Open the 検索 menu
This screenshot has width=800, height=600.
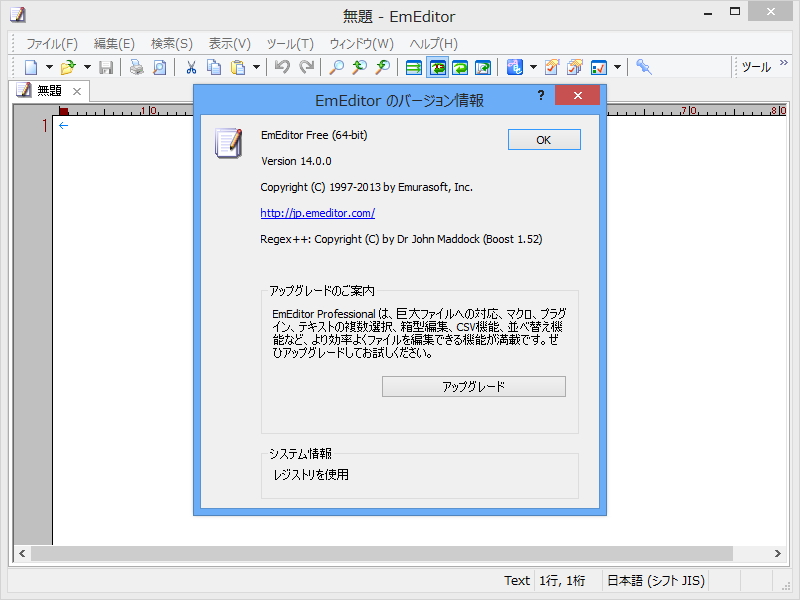click(169, 43)
